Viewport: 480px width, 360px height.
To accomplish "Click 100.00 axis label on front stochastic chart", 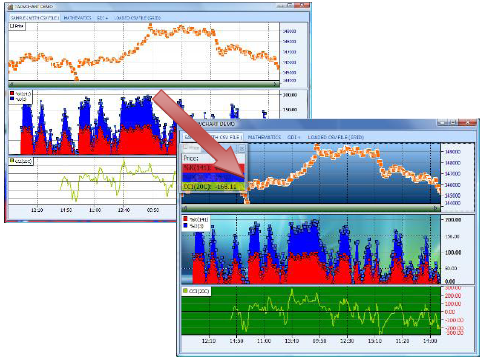I will [453, 252].
